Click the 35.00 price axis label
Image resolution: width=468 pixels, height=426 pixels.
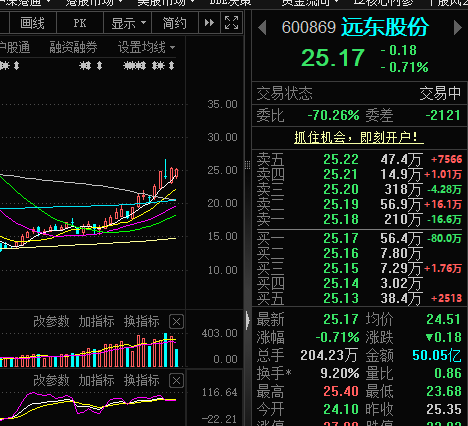point(222,104)
